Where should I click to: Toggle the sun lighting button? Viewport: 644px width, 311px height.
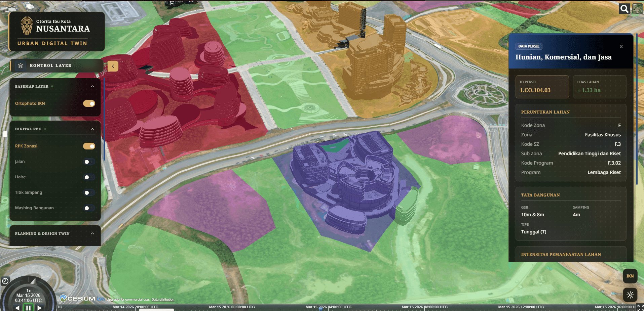tap(630, 295)
